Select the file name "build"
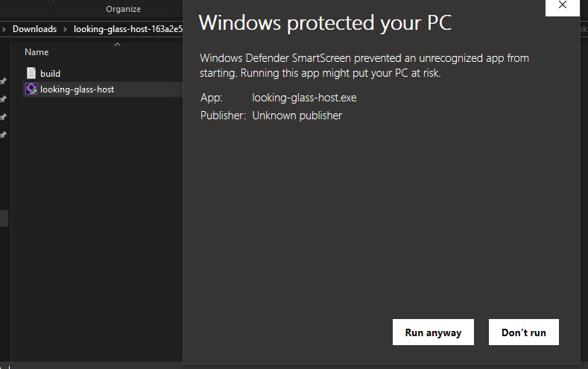The image size is (588, 369). point(50,74)
